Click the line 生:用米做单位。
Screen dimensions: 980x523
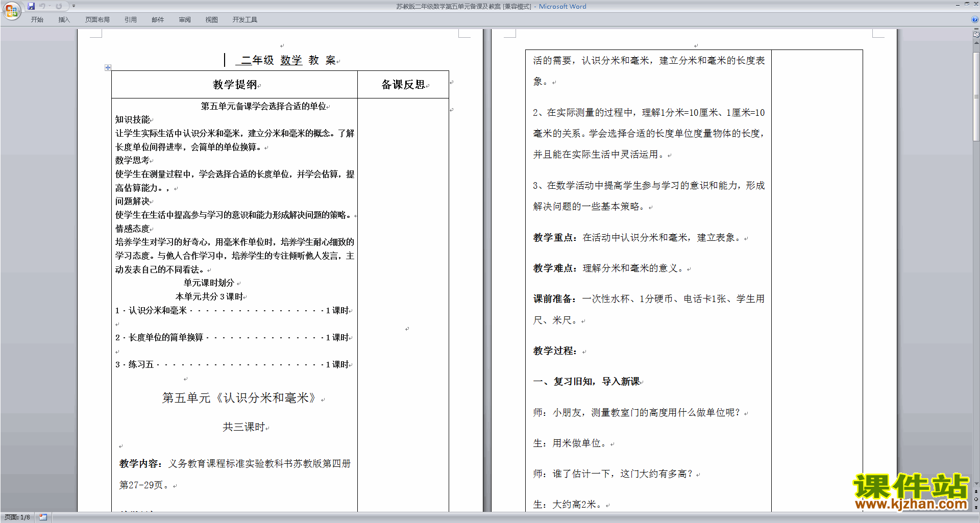(571, 443)
